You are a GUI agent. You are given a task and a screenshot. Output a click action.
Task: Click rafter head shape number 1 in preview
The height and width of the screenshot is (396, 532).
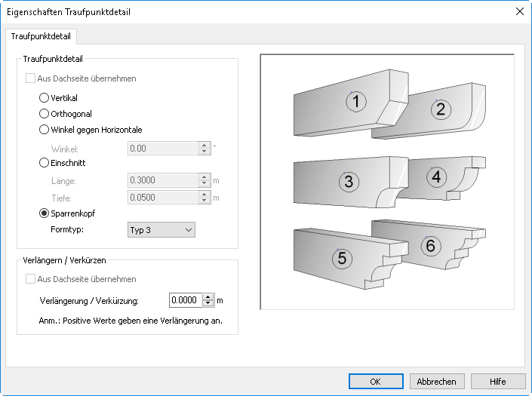point(351,103)
